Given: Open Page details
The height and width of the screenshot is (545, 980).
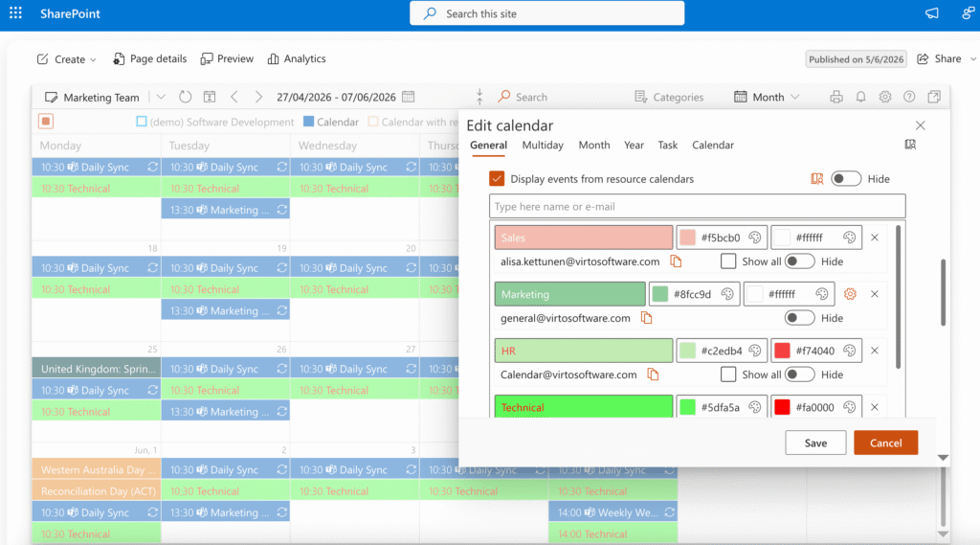Looking at the screenshot, I should tap(149, 58).
